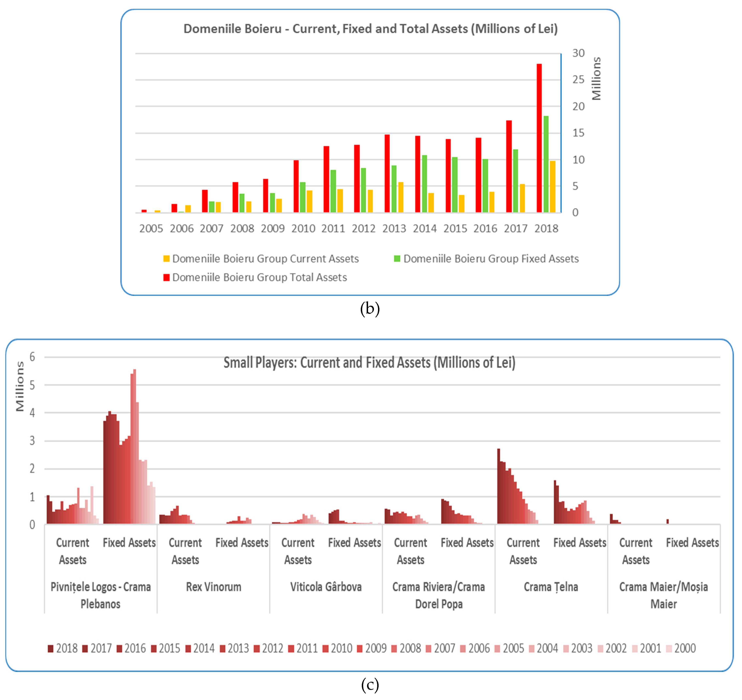The width and height of the screenshot is (742, 700).
Task: Click 'Current Assets' label under Crama Maier
Action: pos(636,551)
